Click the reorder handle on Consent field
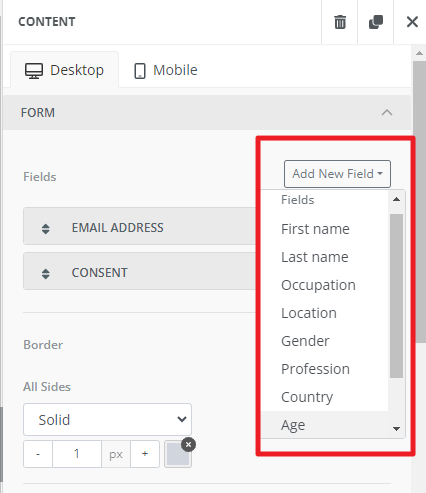The width and height of the screenshot is (426, 493). [46, 273]
